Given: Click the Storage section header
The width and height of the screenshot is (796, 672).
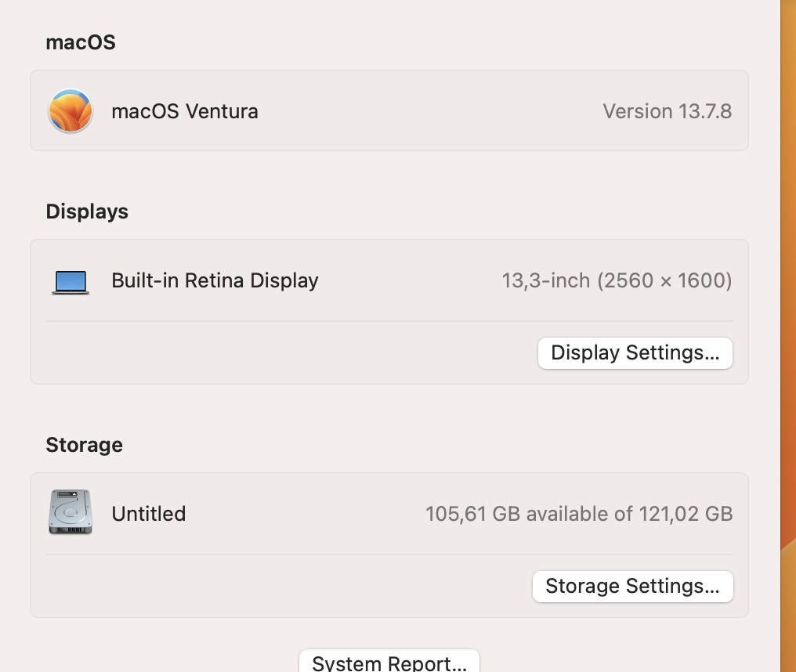Looking at the screenshot, I should pyautogui.click(x=84, y=444).
